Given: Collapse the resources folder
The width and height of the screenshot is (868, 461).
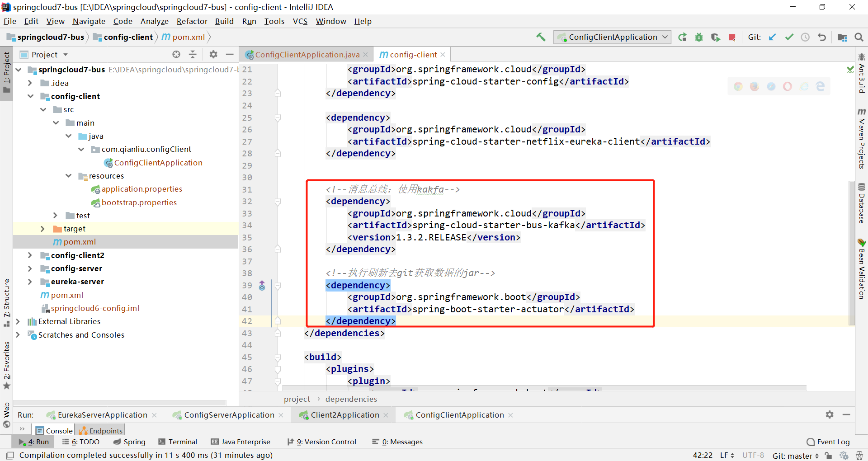Looking at the screenshot, I should 68,176.
